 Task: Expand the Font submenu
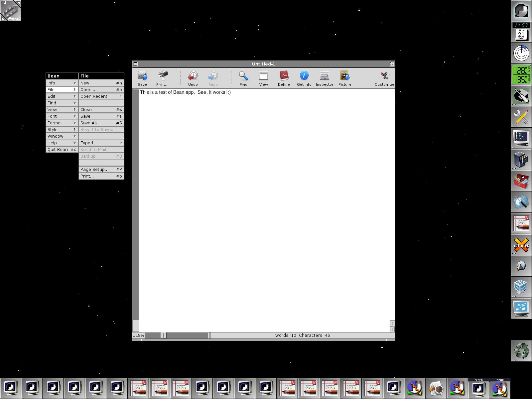(x=62, y=116)
